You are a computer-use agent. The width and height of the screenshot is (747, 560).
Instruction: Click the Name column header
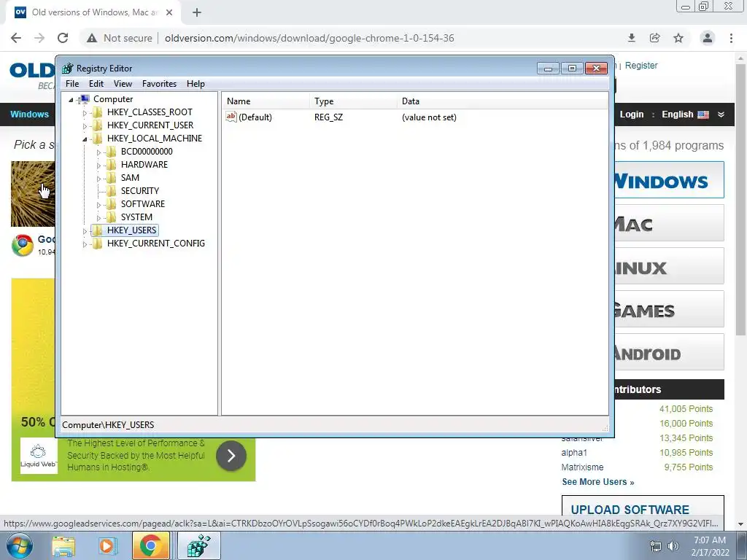pos(266,101)
